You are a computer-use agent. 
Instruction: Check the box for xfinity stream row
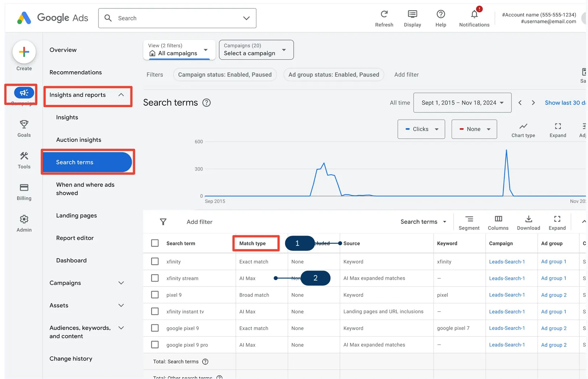click(155, 278)
